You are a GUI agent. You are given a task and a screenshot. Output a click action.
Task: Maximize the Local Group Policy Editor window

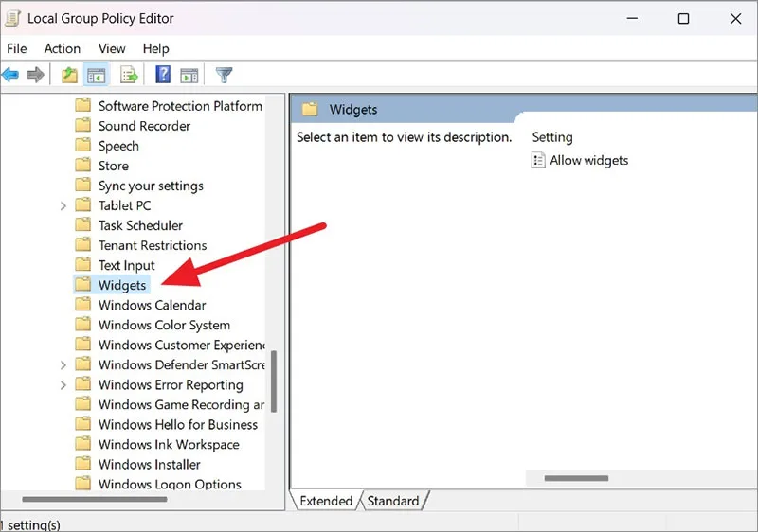pyautogui.click(x=683, y=18)
